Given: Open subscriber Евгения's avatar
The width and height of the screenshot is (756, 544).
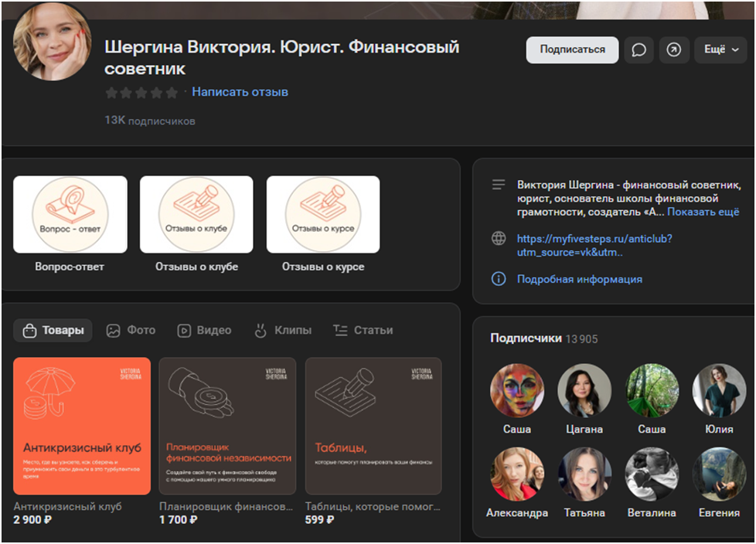Looking at the screenshot, I should (720, 474).
